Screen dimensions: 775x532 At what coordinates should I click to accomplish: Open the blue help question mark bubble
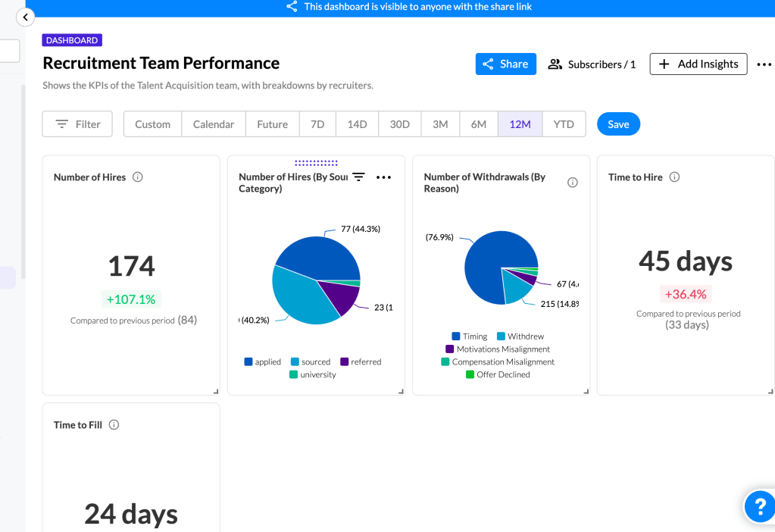coord(759,505)
